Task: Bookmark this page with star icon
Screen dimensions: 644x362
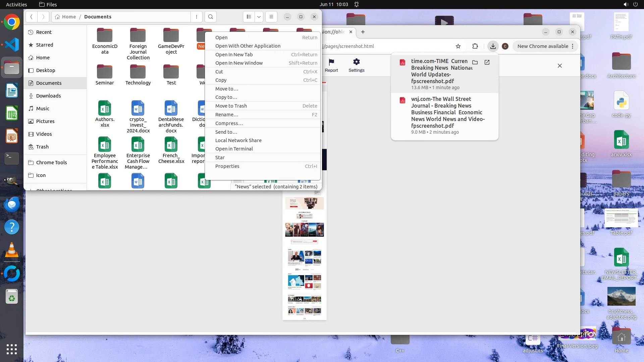Action: [x=458, y=46]
